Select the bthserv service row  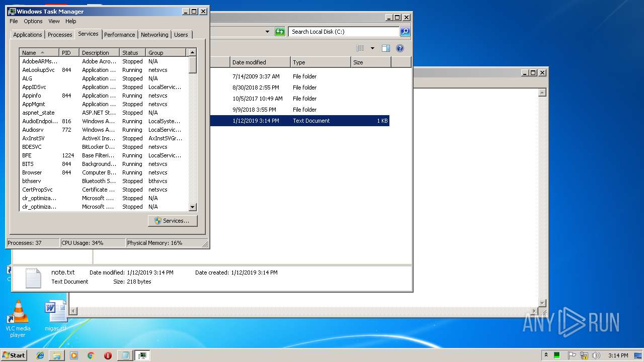[x=104, y=181]
